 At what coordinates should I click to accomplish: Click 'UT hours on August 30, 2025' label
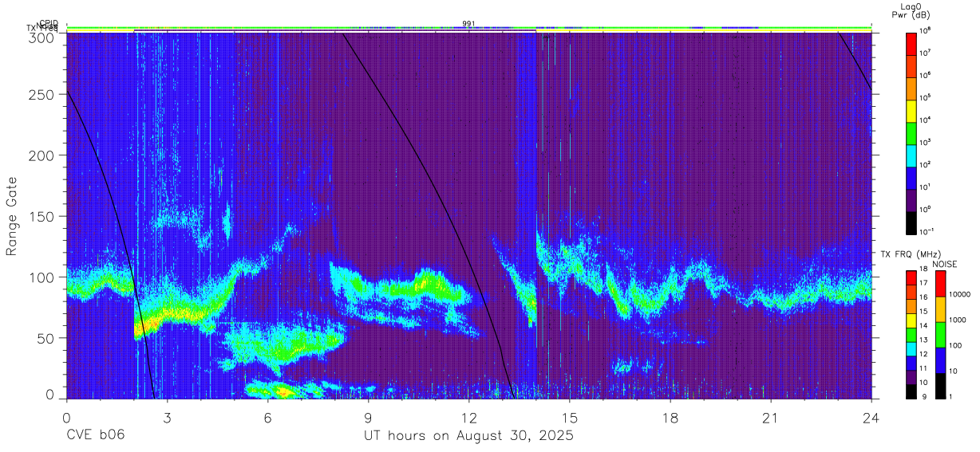[468, 436]
